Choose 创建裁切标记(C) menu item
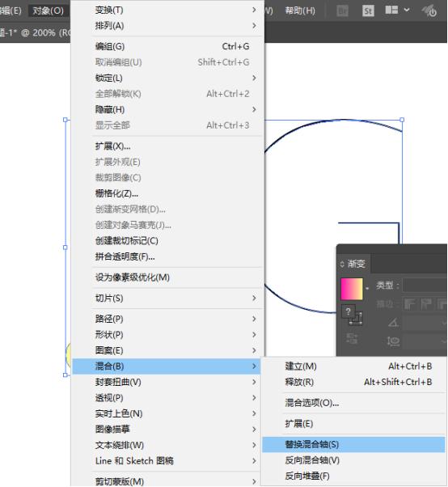The width and height of the screenshot is (448, 487). pos(168,241)
